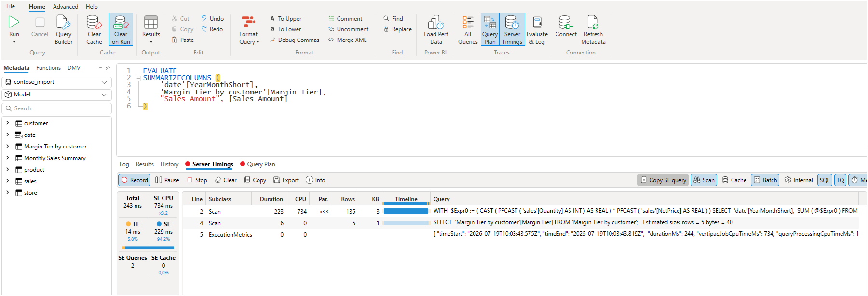Open the Format Query dropdown

coord(249,30)
